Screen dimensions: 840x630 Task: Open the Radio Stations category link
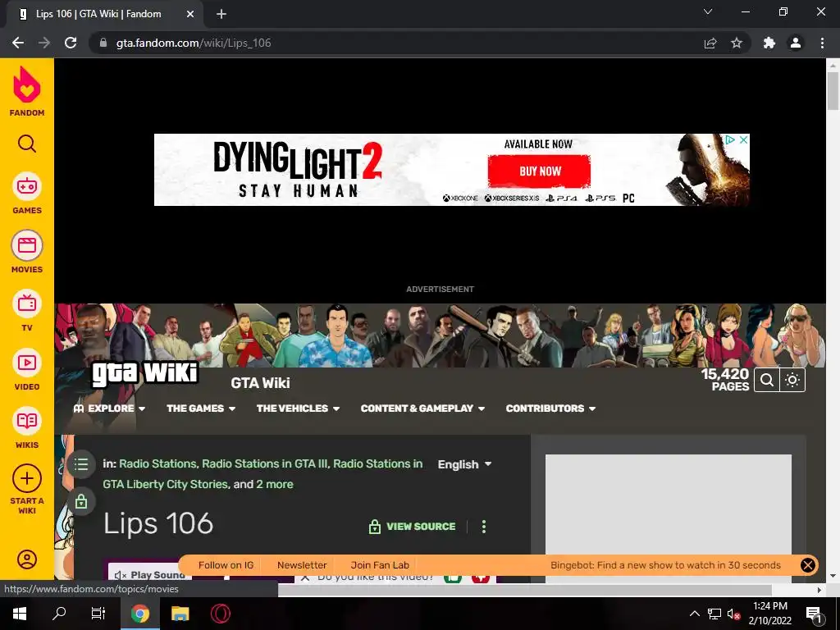(157, 464)
